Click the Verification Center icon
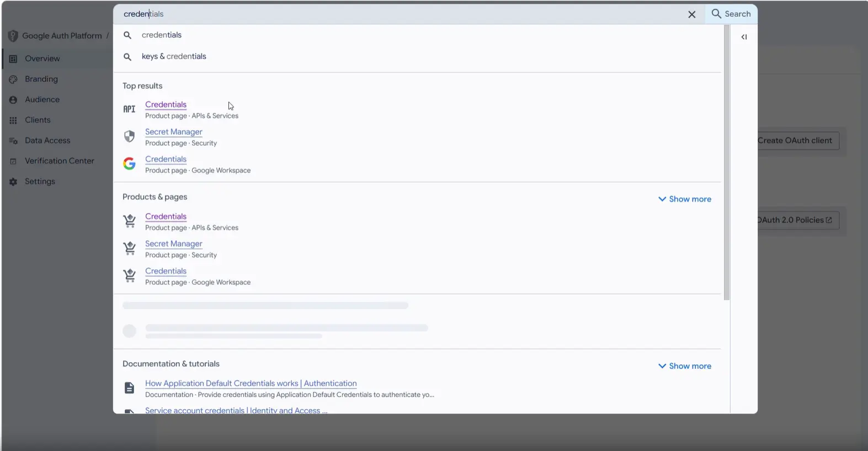The height and width of the screenshot is (451, 868). [13, 161]
